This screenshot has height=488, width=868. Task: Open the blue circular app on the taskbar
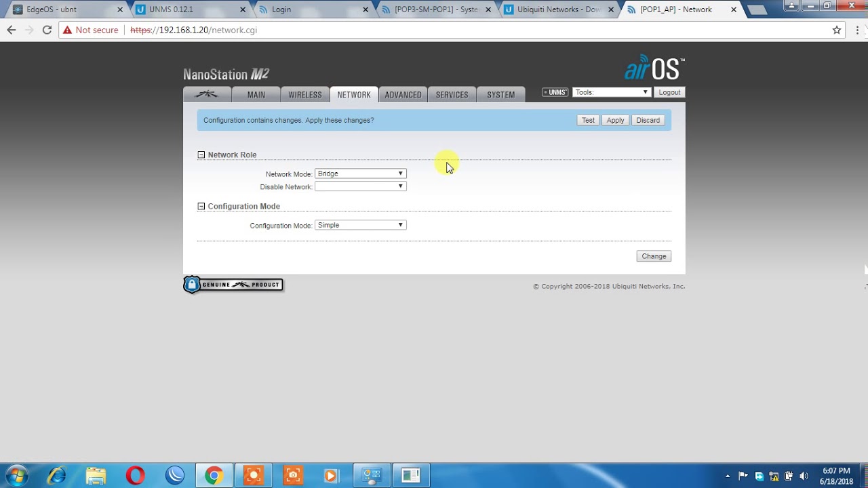click(174, 475)
